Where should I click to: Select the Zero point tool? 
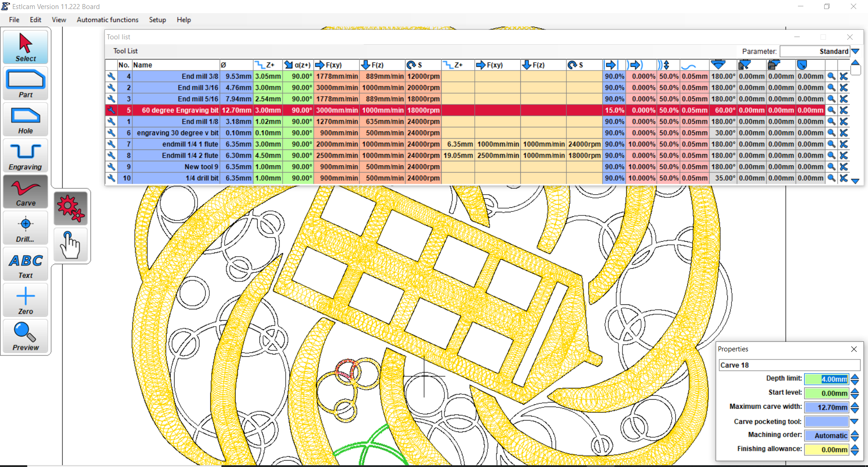pos(26,300)
